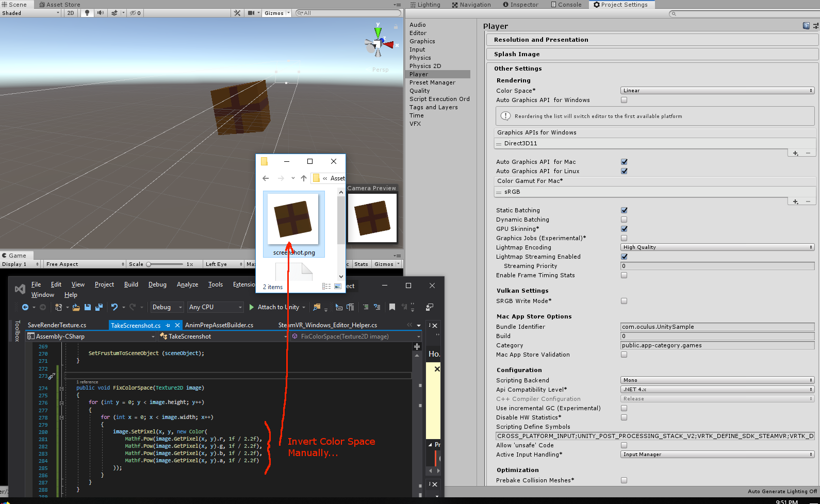The width and height of the screenshot is (820, 504).
Task: Close the TakeScreenshot.cs tab
Action: pos(177,325)
